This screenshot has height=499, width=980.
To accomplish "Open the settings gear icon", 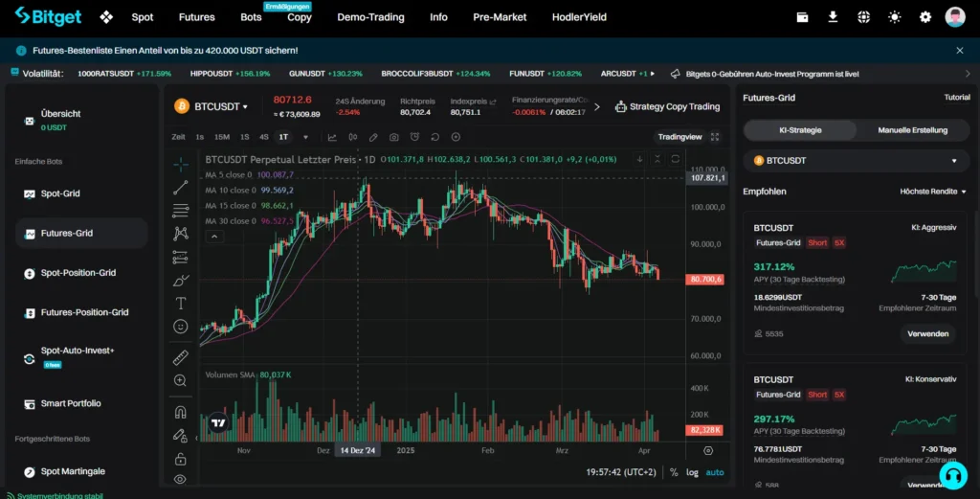I will 925,17.
